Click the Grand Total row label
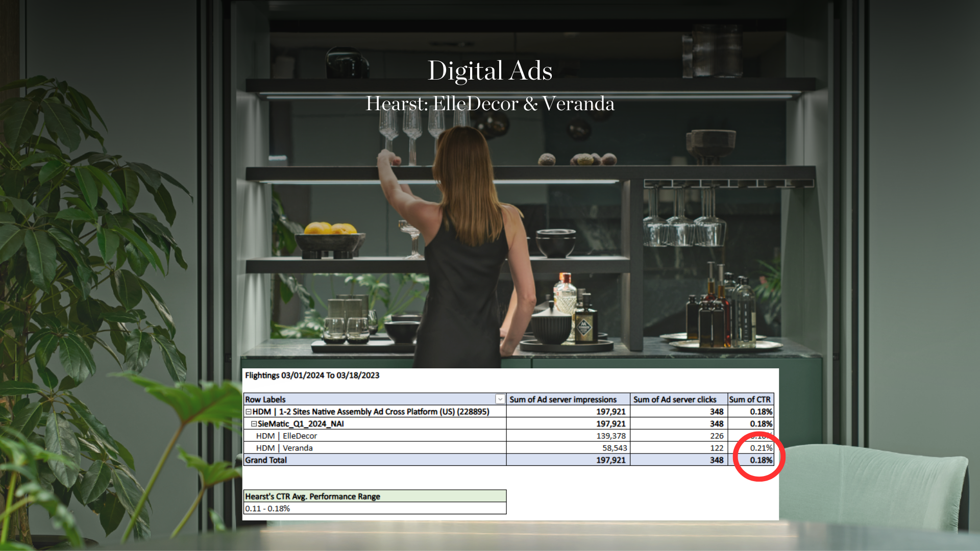980x551 pixels. point(266,460)
